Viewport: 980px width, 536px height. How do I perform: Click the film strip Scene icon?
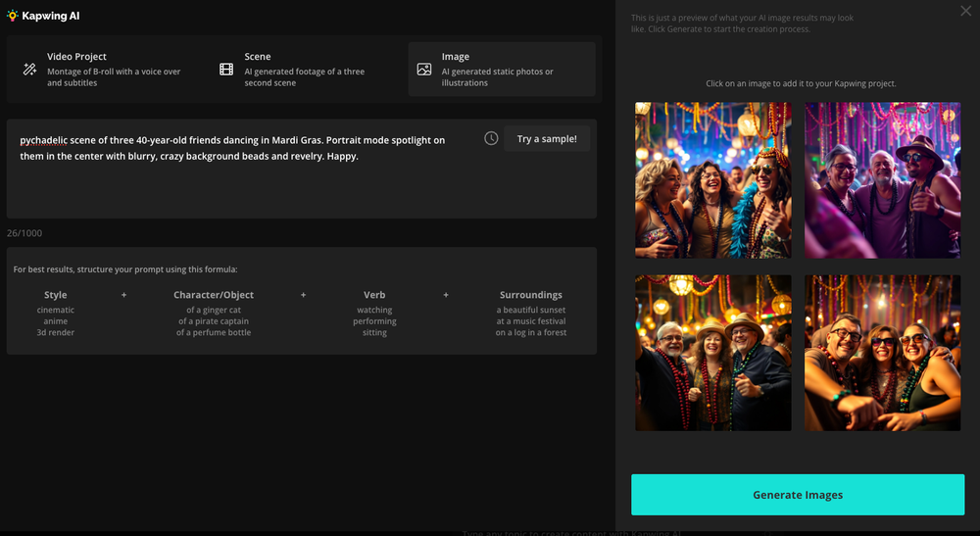[226, 70]
